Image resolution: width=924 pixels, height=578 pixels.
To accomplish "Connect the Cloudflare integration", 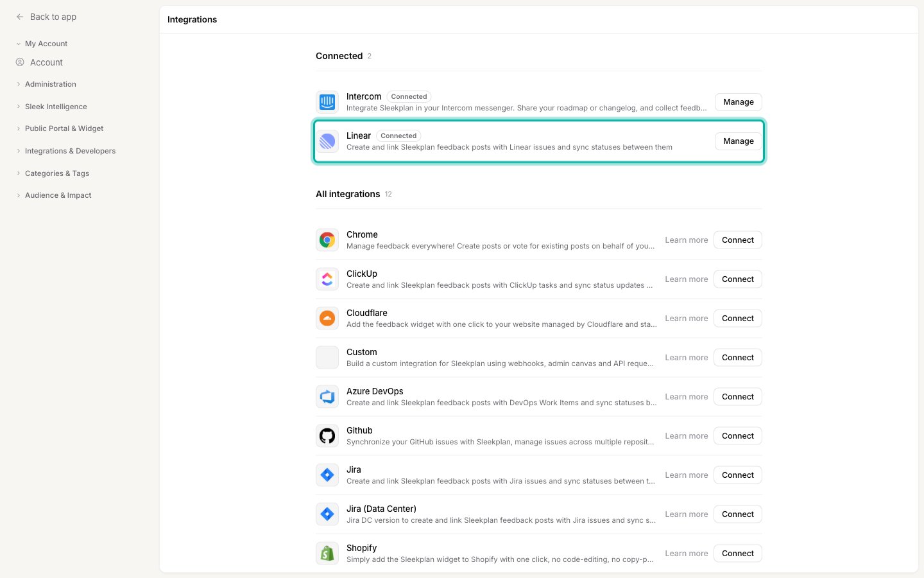I will pyautogui.click(x=738, y=319).
